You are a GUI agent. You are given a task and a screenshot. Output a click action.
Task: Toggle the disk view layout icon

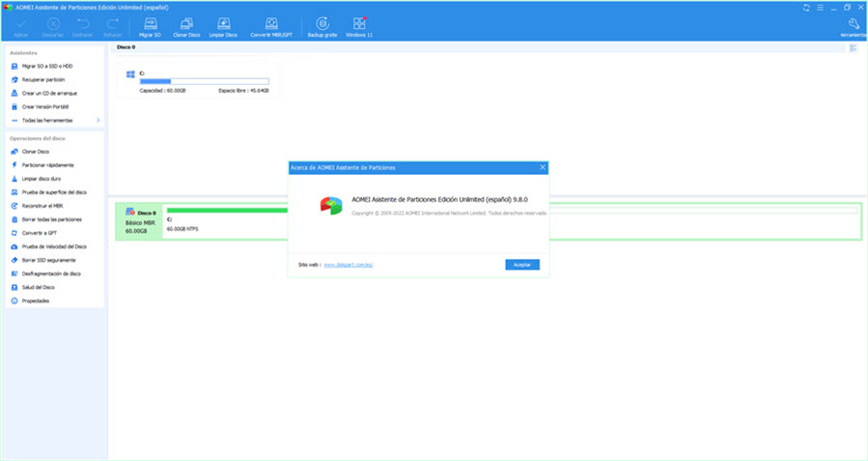[x=854, y=48]
